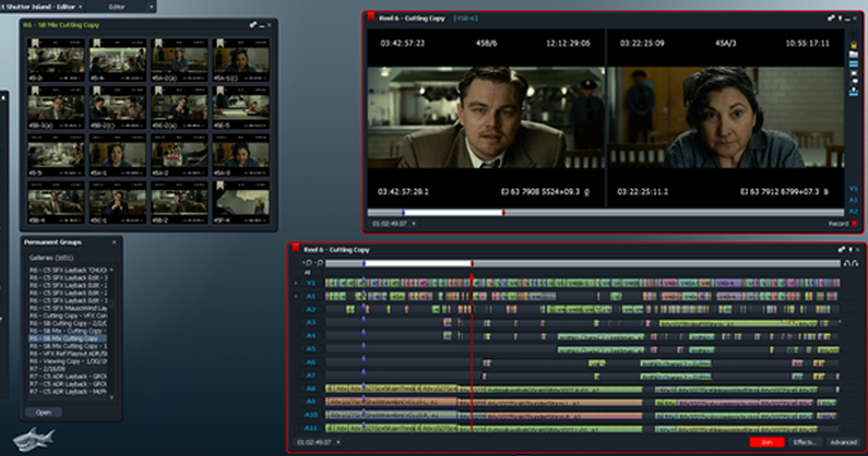The height and width of the screenshot is (456, 868).
Task: Click the second headphone icon at the timeline's right
Action: tap(855, 264)
